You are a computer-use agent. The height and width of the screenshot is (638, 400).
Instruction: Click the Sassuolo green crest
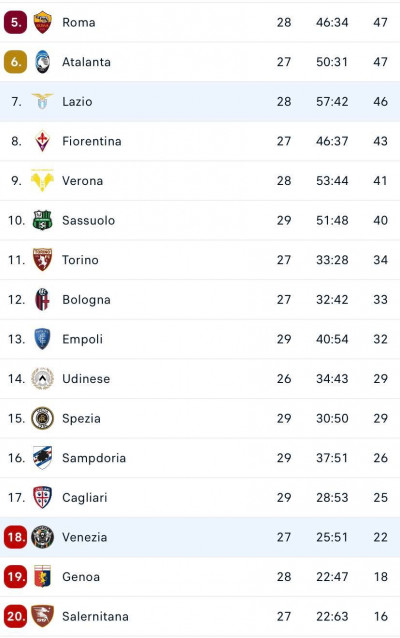(x=42, y=220)
